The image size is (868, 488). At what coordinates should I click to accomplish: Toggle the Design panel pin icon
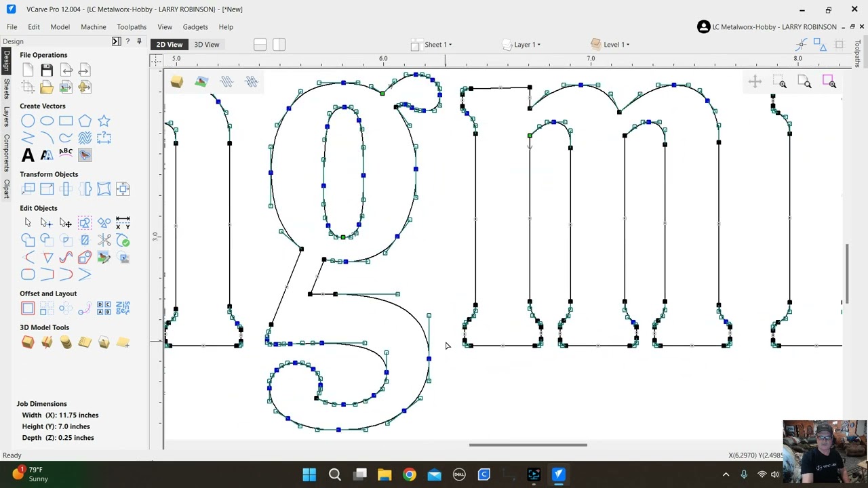coord(139,42)
